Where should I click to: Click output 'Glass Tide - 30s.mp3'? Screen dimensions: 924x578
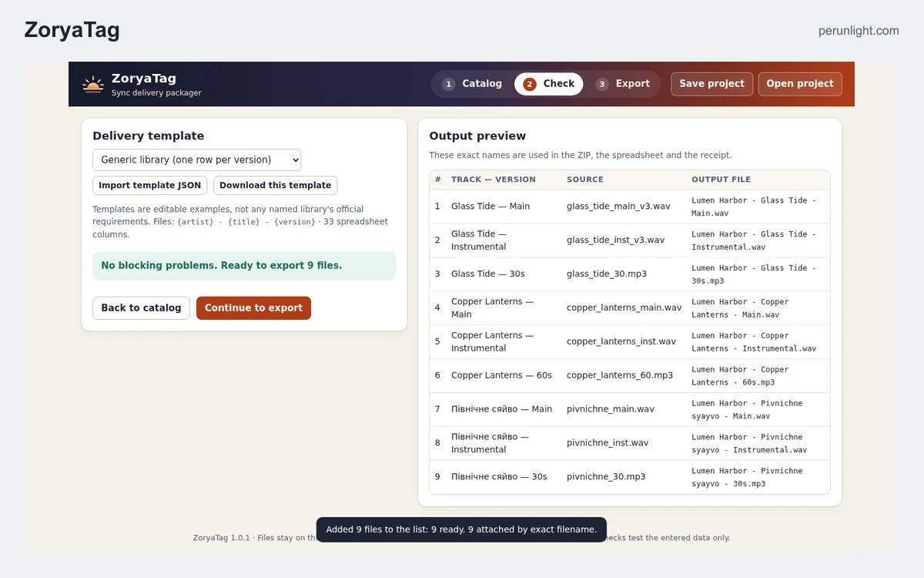click(754, 274)
